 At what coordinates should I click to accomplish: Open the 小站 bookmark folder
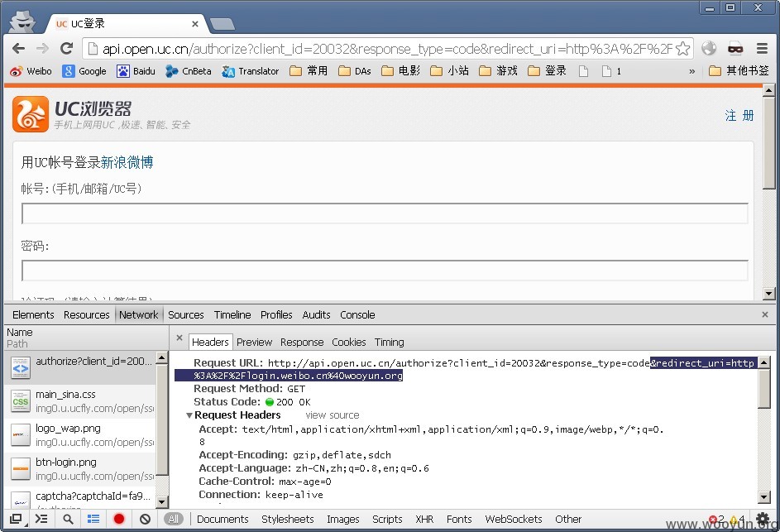(449, 71)
